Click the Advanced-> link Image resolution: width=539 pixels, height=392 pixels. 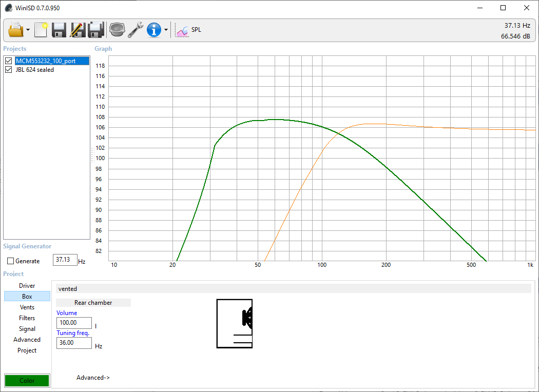(x=93, y=377)
